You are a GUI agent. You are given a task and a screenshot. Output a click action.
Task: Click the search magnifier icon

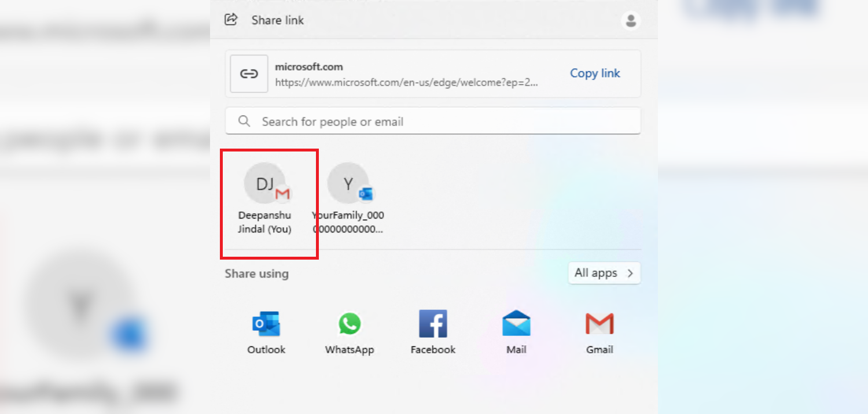pyautogui.click(x=244, y=121)
